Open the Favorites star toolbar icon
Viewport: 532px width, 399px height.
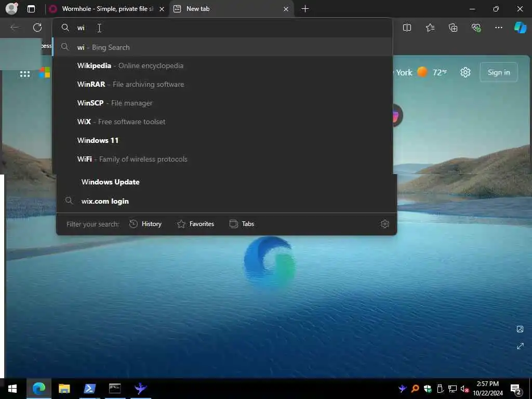coord(430,28)
